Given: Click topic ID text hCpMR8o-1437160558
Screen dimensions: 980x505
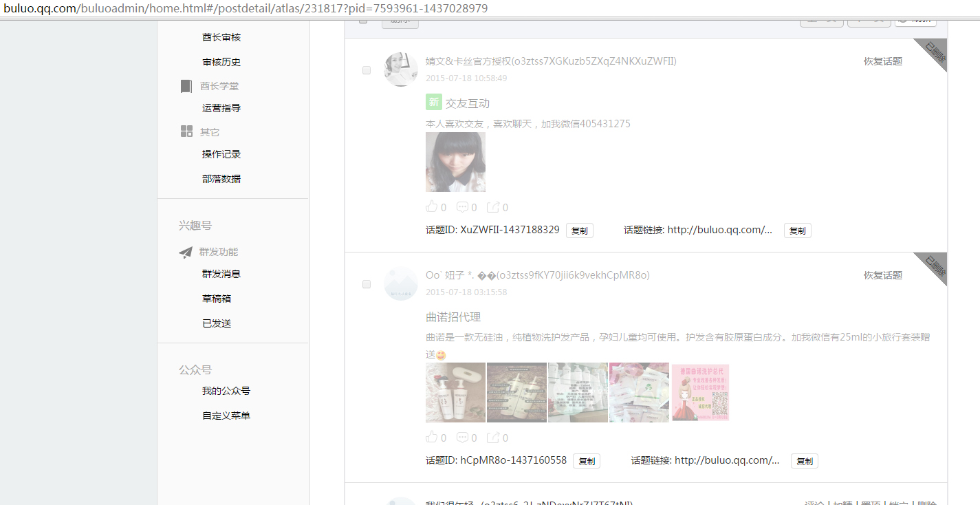Looking at the screenshot, I should pyautogui.click(x=513, y=460).
